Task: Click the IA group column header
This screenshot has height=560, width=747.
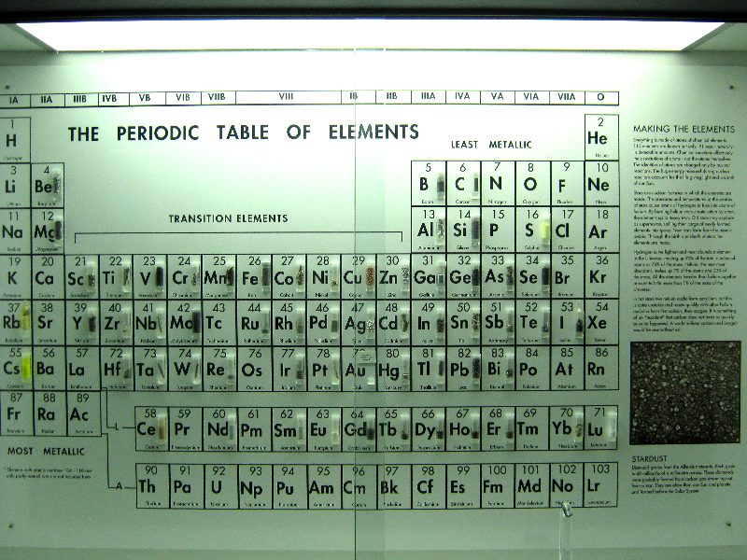Action: pyautogui.click(x=13, y=98)
